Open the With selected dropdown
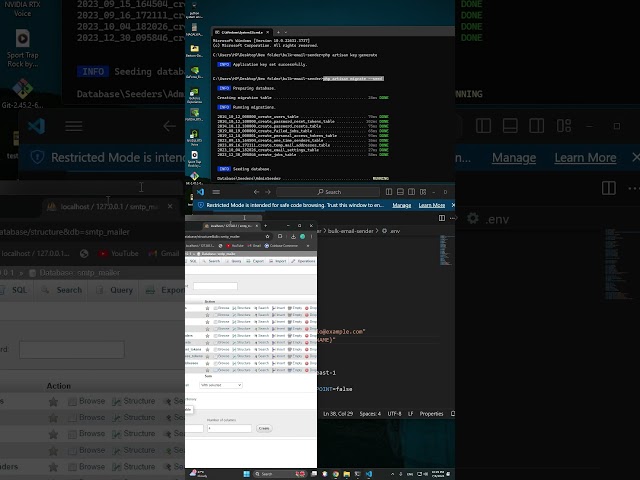 click(221, 385)
